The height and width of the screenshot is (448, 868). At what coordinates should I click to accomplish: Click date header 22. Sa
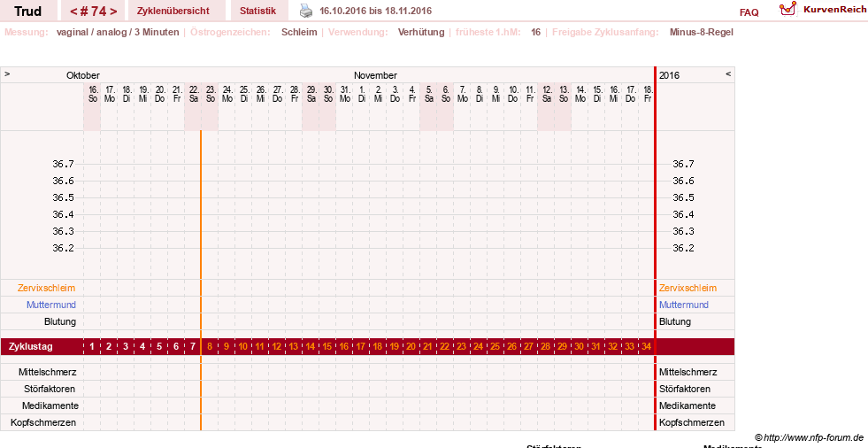[194, 94]
